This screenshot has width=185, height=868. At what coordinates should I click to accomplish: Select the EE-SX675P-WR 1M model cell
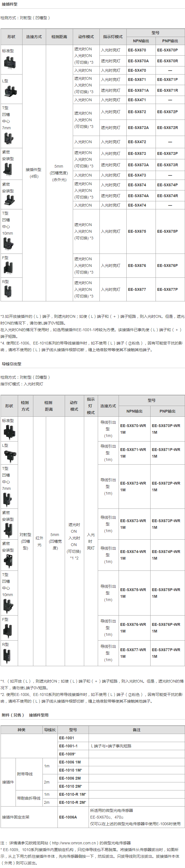[167, 593]
